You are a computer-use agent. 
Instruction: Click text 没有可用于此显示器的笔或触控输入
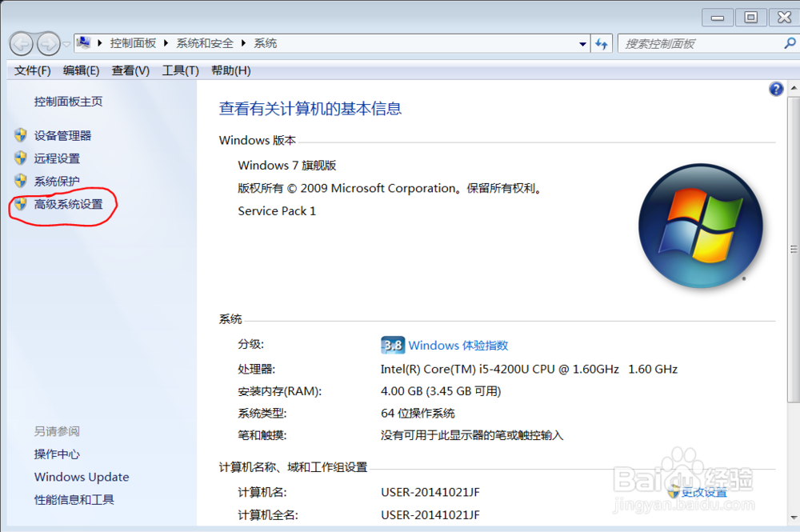click(x=472, y=435)
